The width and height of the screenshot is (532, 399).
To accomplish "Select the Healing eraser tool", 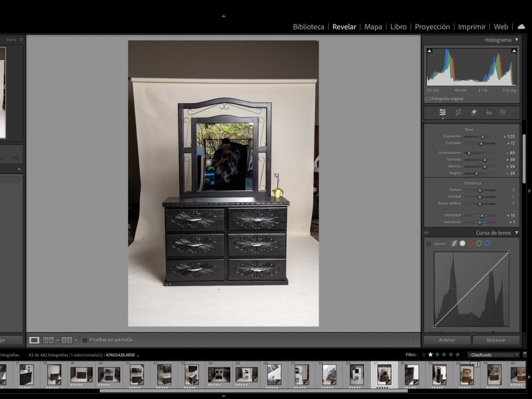I will (473, 112).
